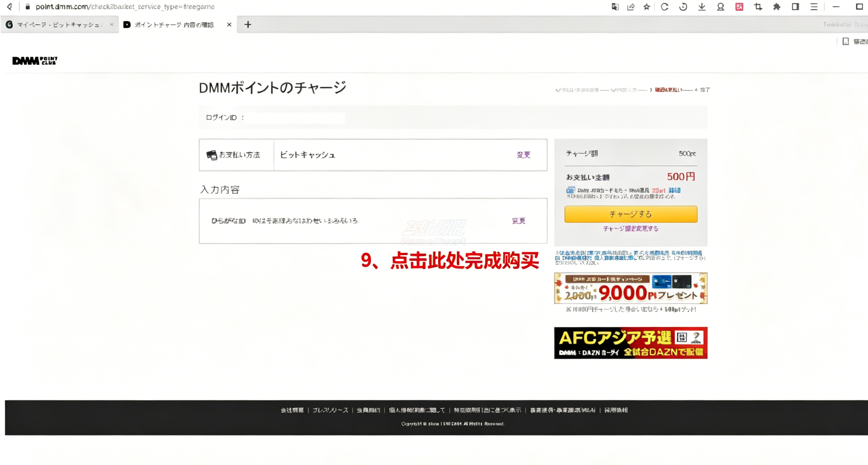This screenshot has height=465, width=868.
Task: Close the ポイントチャージ tab
Action: [229, 25]
